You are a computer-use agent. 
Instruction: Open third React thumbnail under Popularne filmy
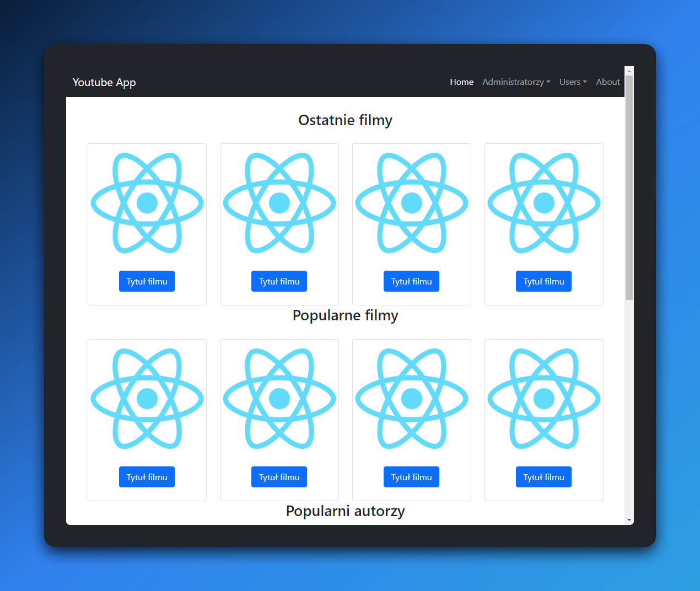point(412,399)
